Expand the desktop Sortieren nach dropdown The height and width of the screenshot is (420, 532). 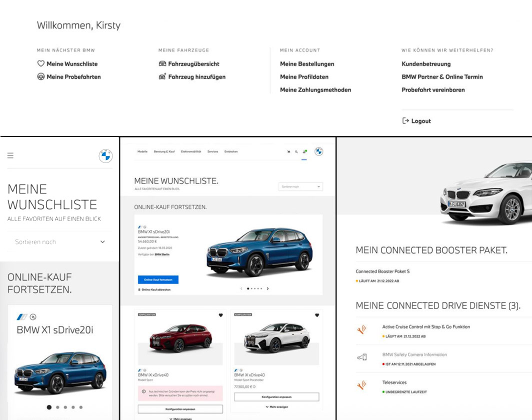tap(300, 186)
